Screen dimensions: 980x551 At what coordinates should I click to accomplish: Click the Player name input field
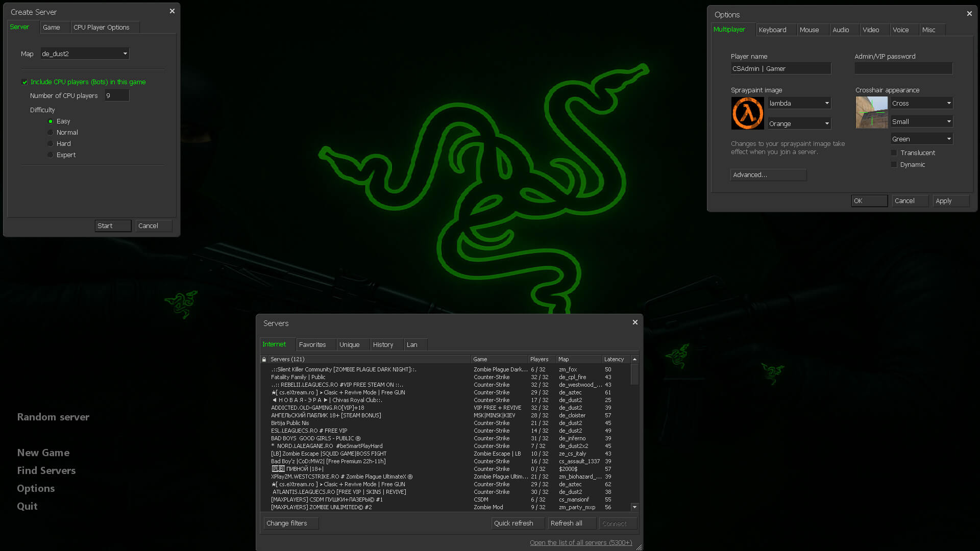click(x=780, y=68)
